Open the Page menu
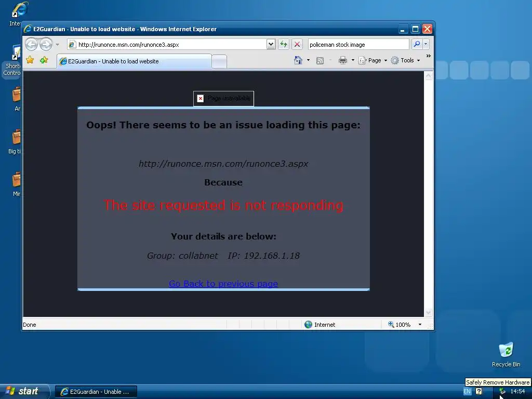532x399 pixels. (x=373, y=60)
